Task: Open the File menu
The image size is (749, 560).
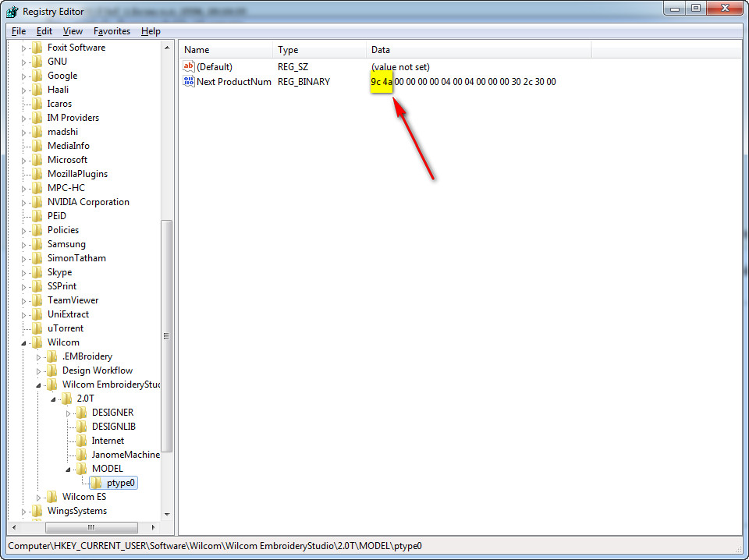Action: click(x=19, y=31)
